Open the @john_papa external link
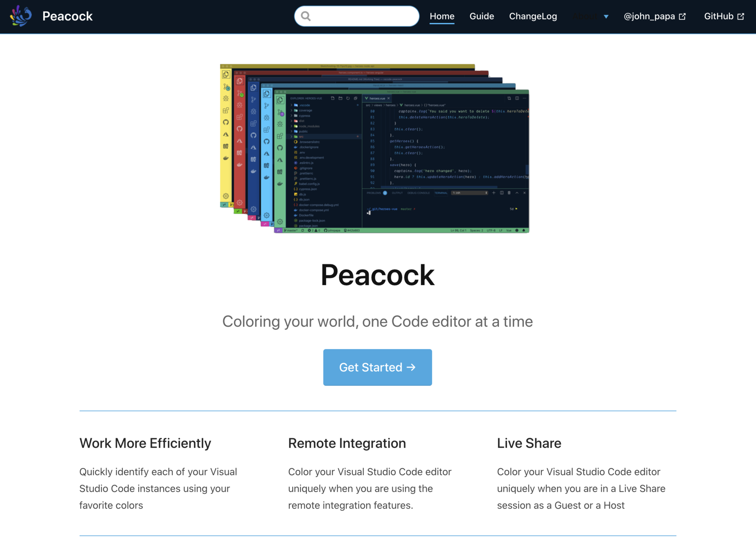The height and width of the screenshot is (546, 756). [x=654, y=16]
